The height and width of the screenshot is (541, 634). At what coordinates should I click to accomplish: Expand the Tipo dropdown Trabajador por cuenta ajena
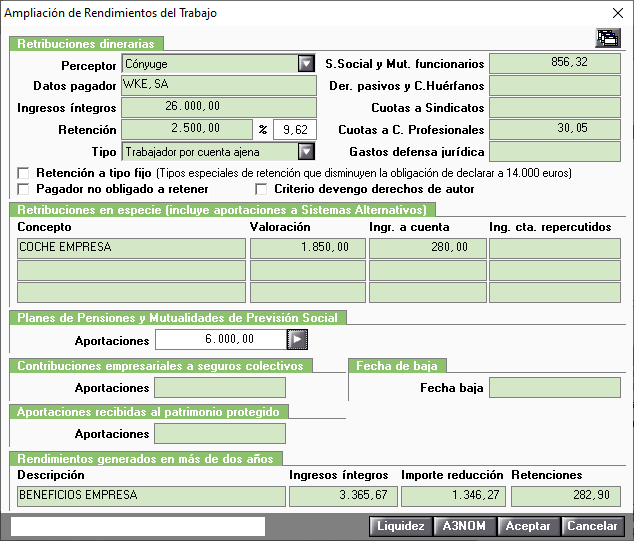(x=306, y=152)
